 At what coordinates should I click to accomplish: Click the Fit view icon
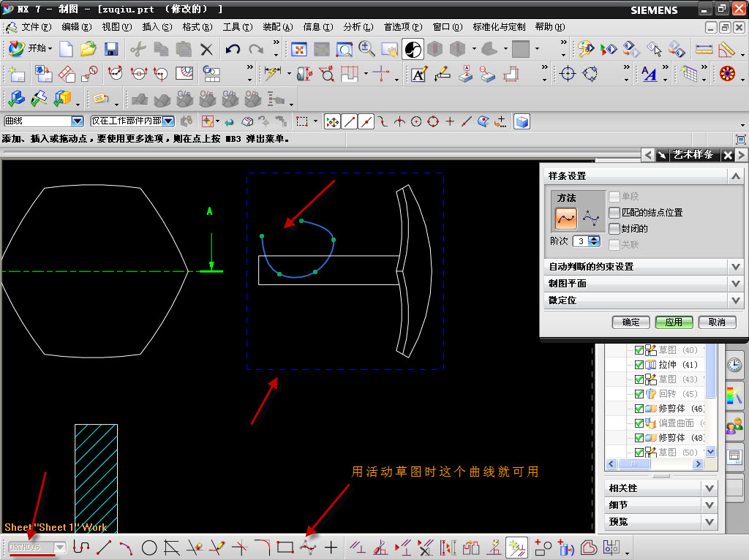click(298, 49)
